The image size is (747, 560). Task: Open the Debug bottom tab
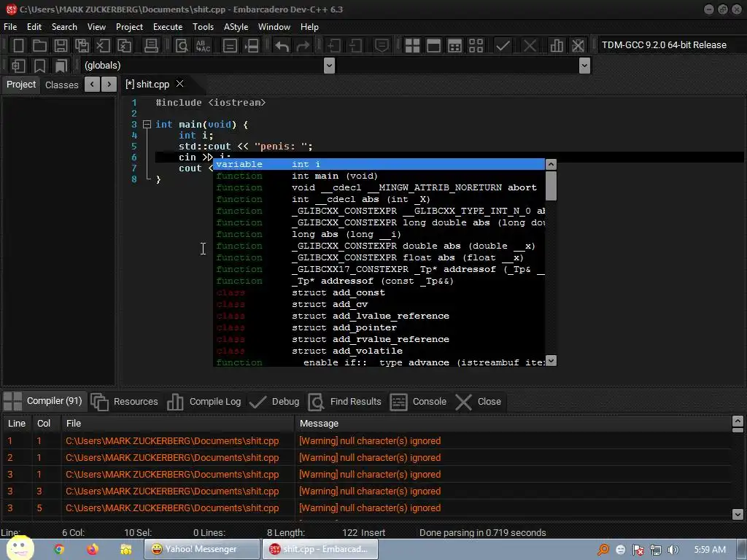click(x=274, y=402)
